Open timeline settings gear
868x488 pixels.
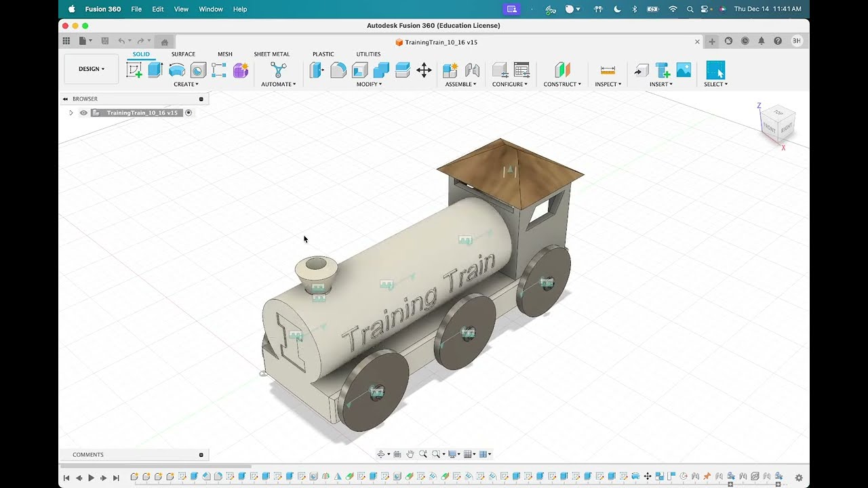[x=799, y=478]
